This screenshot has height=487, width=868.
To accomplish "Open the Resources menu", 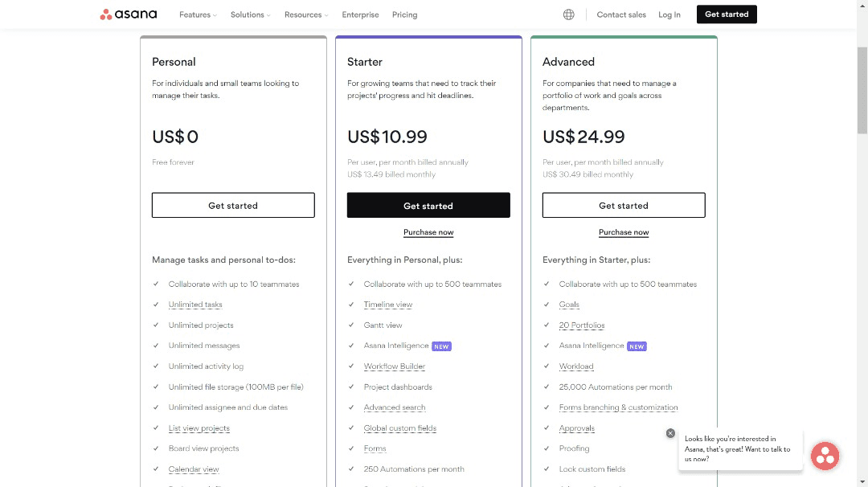I will pyautogui.click(x=305, y=14).
